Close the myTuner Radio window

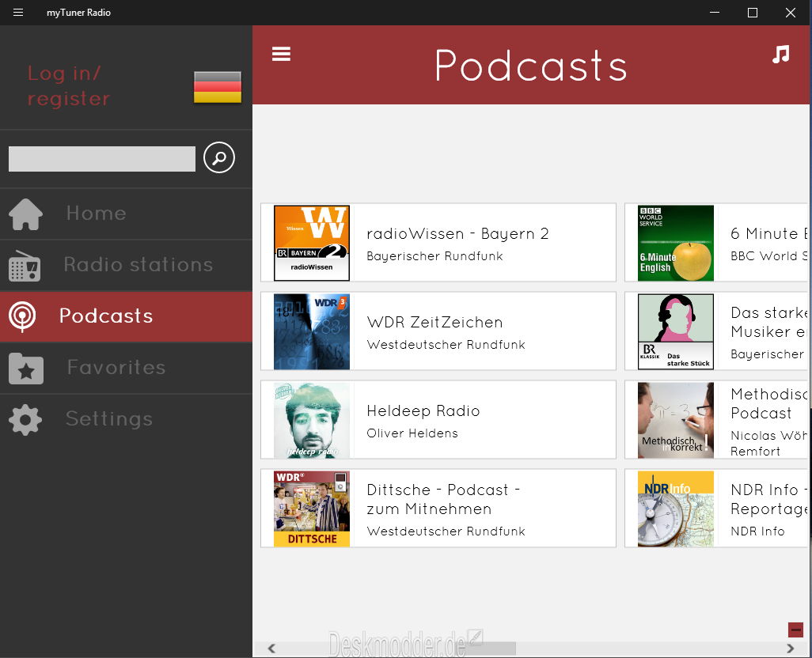(x=791, y=13)
